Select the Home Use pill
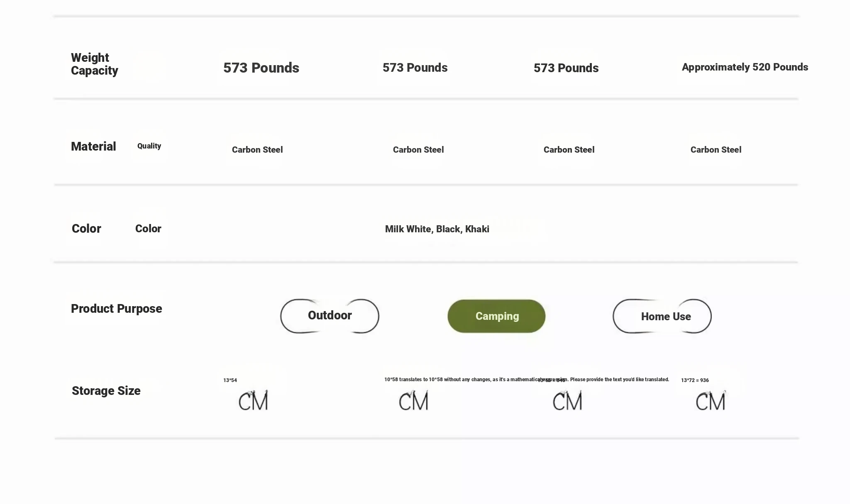Image resolution: width=850 pixels, height=504 pixels. (662, 316)
